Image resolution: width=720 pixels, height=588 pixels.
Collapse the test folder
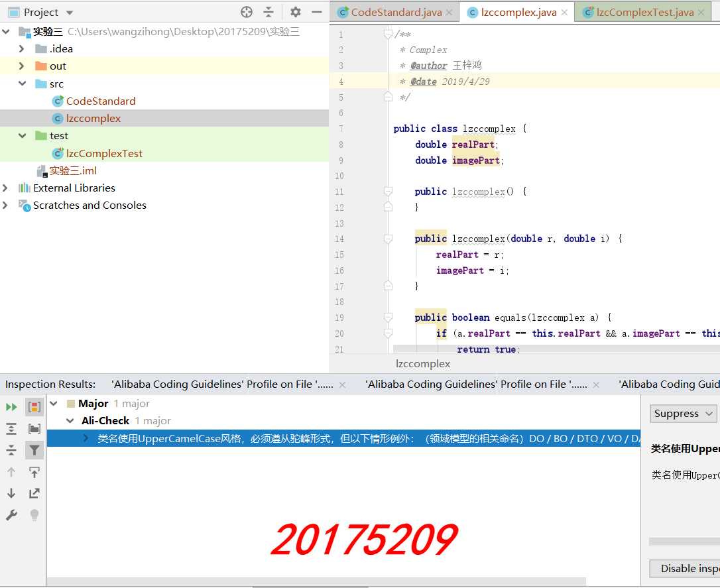coord(22,136)
